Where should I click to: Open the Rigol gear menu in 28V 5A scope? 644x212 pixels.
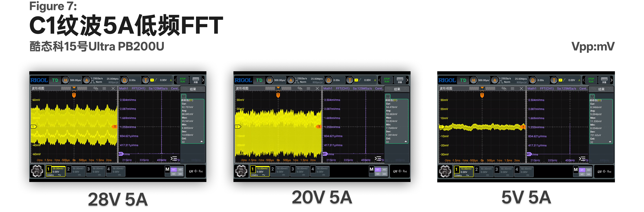[x=37, y=171]
